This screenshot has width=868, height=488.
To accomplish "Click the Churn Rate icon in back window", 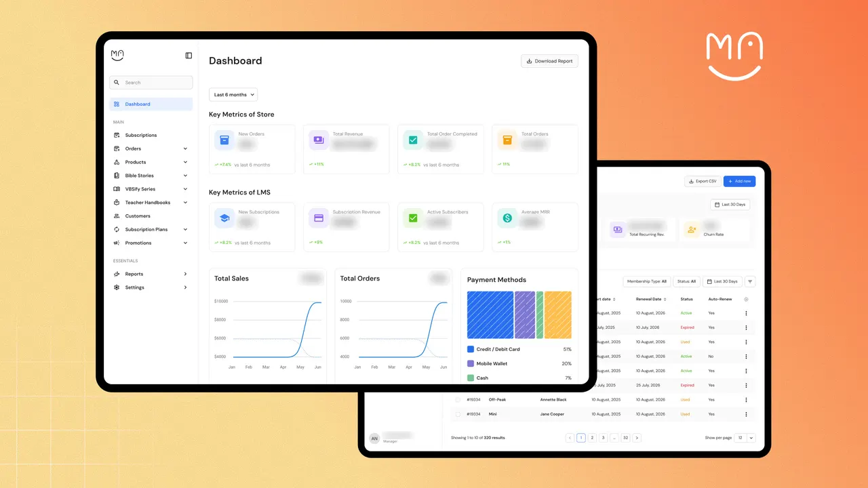I will pyautogui.click(x=692, y=230).
